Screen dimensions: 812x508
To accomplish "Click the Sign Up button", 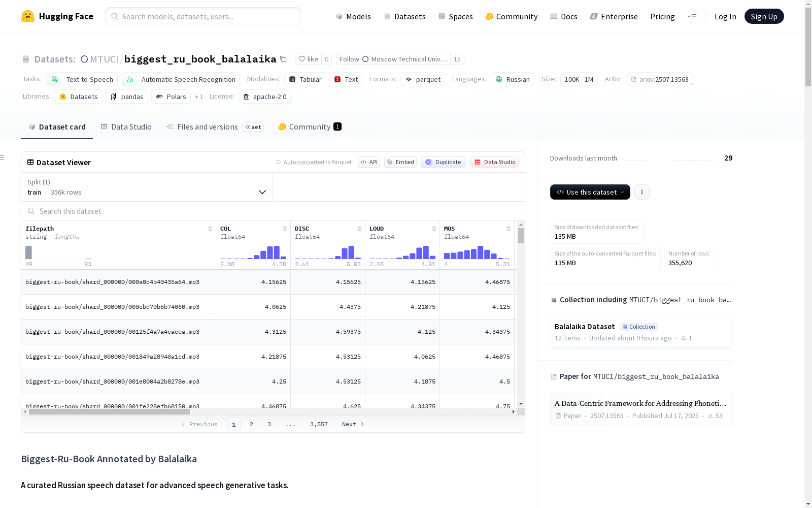I will pos(764,16).
